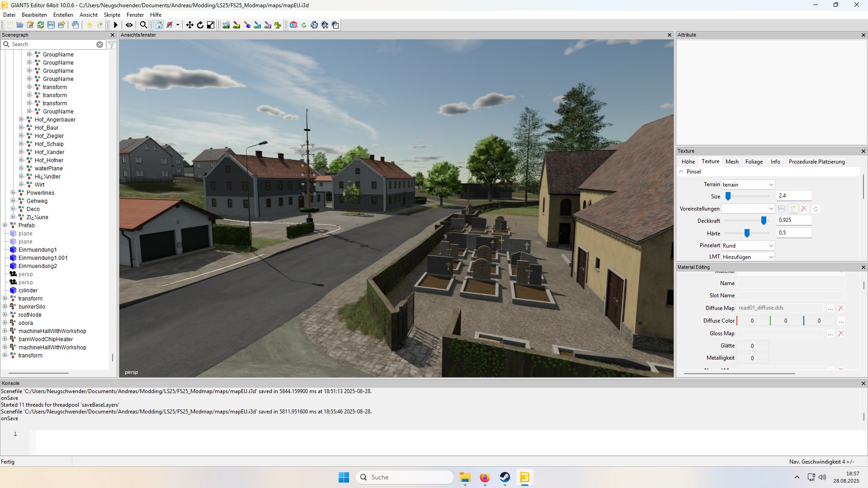868x488 pixels.
Task: Click the Open file folder icon
Action: pos(20,25)
